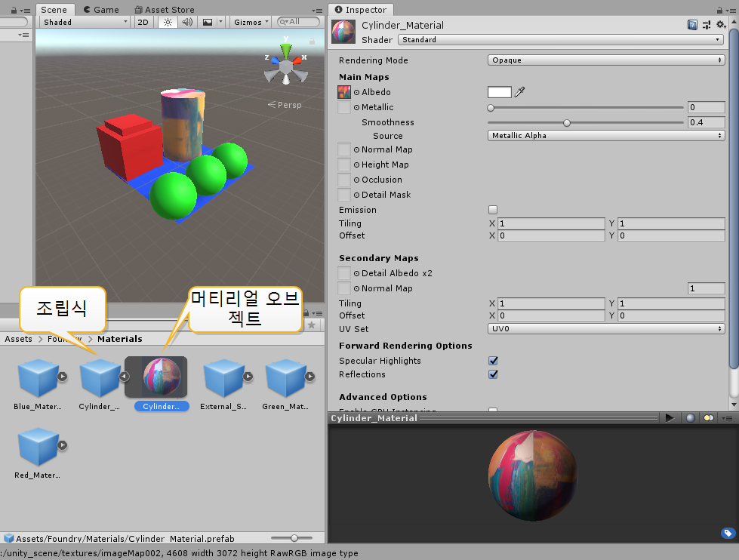Click the Albedo white color swatch

(x=499, y=92)
